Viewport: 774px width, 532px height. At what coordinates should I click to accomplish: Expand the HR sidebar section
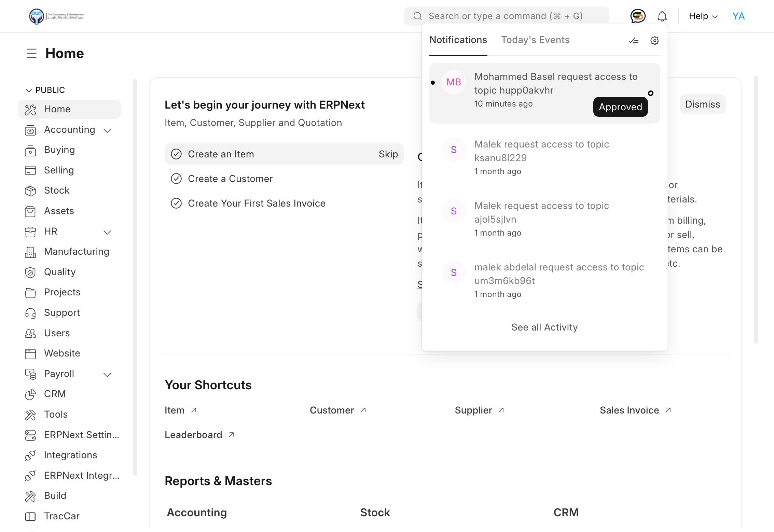coord(107,232)
